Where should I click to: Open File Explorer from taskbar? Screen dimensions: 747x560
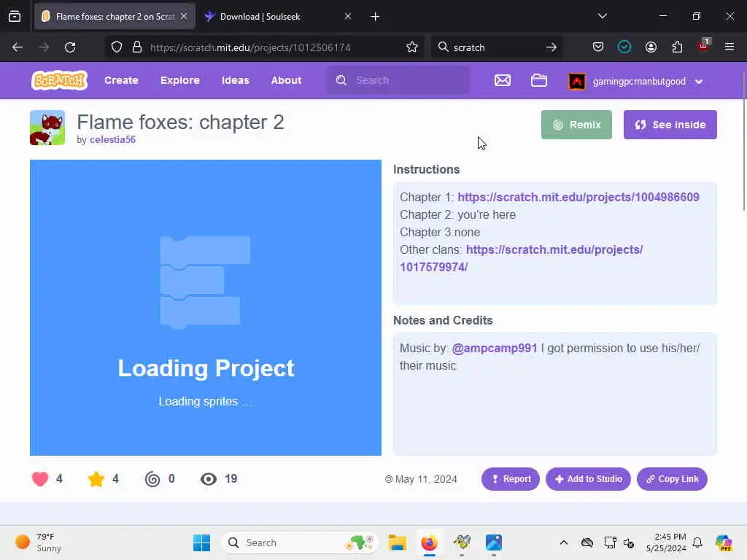[x=397, y=542]
